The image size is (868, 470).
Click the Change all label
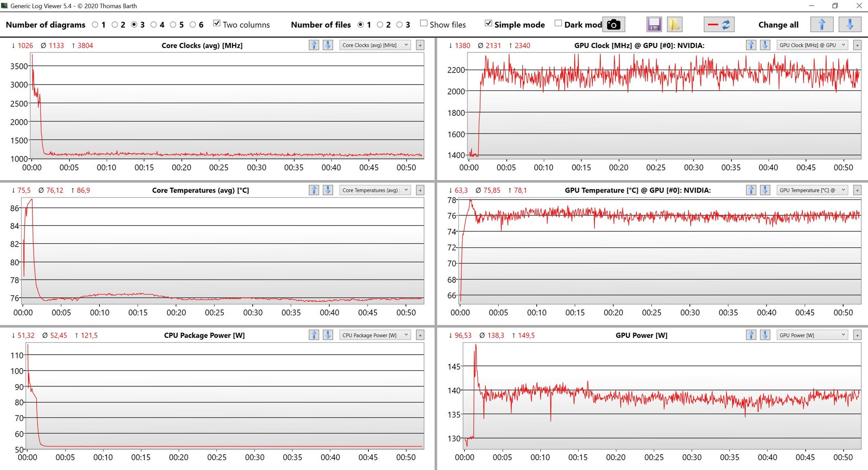[778, 25]
